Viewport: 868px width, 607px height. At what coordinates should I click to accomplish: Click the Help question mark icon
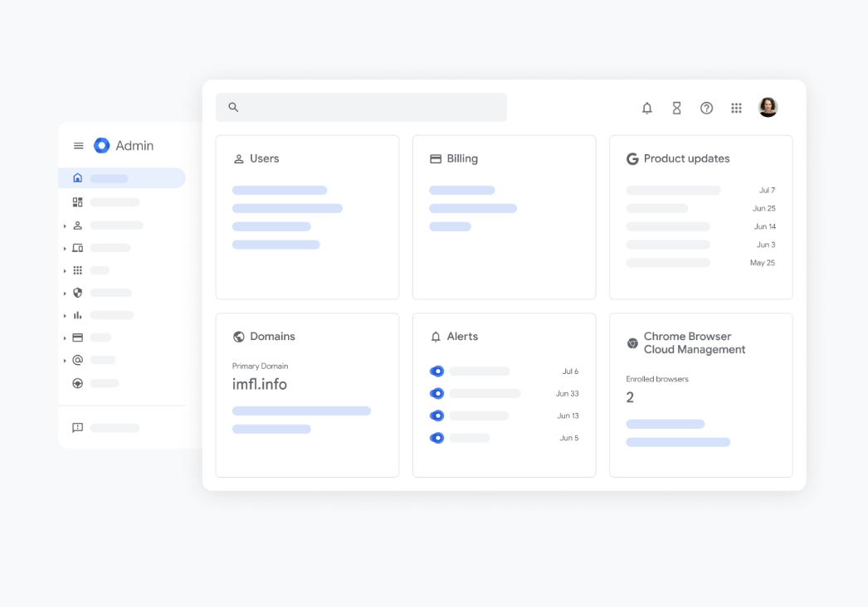tap(707, 108)
